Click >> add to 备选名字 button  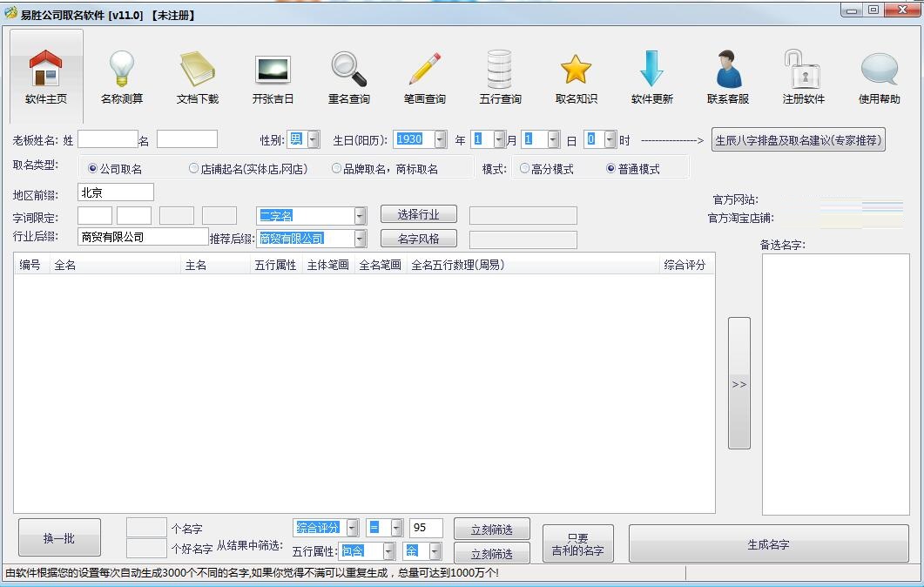click(x=739, y=383)
